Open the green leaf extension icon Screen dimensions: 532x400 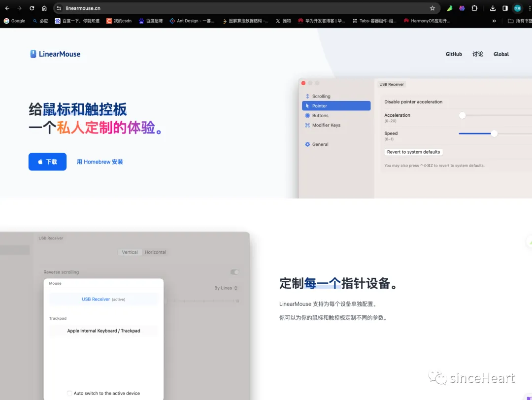[x=450, y=8]
